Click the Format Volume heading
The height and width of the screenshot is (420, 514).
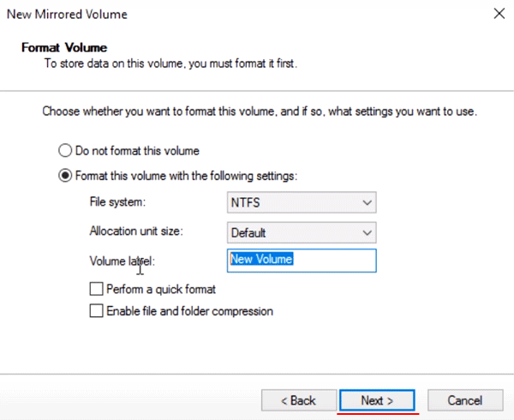tap(64, 48)
